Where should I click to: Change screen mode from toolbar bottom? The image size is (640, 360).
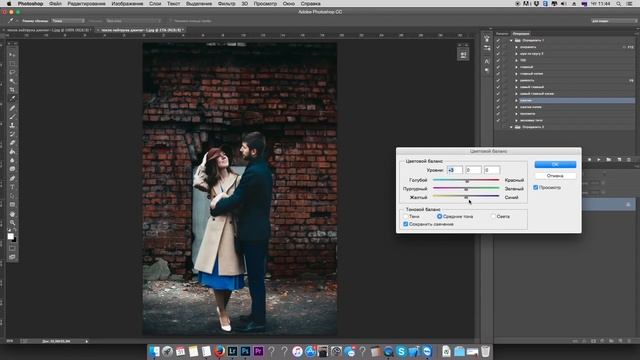(x=12, y=257)
